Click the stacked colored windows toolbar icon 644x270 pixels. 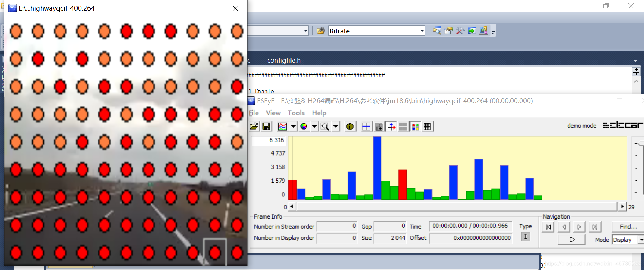pos(484,31)
